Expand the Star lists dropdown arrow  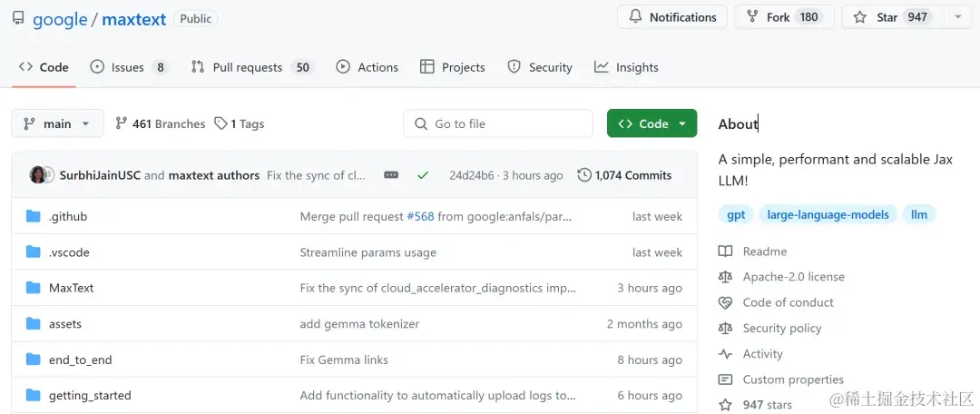(958, 17)
